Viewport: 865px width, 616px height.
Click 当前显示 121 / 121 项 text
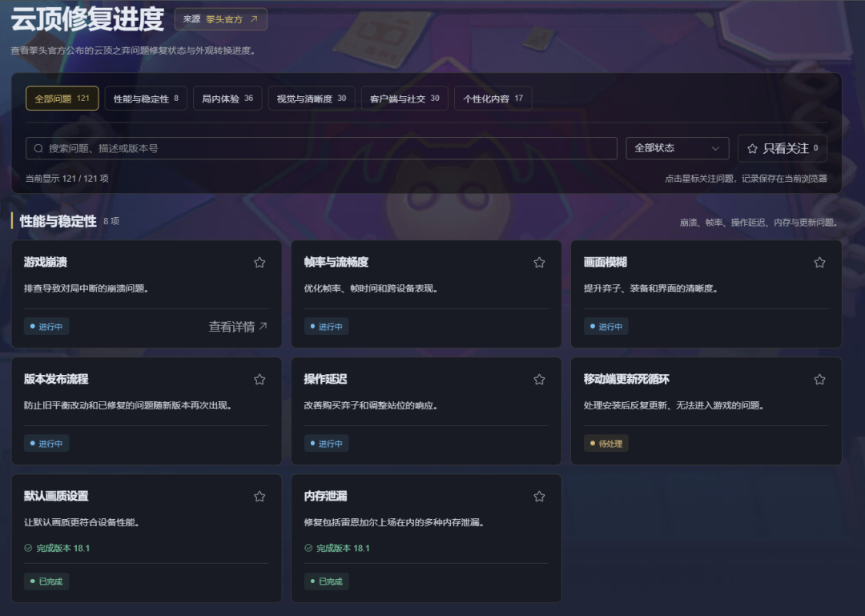coord(66,179)
